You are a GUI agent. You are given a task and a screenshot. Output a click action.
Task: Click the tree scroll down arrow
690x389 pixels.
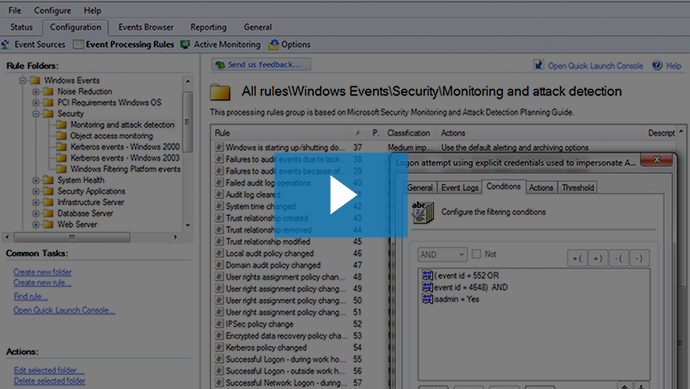[188, 225]
